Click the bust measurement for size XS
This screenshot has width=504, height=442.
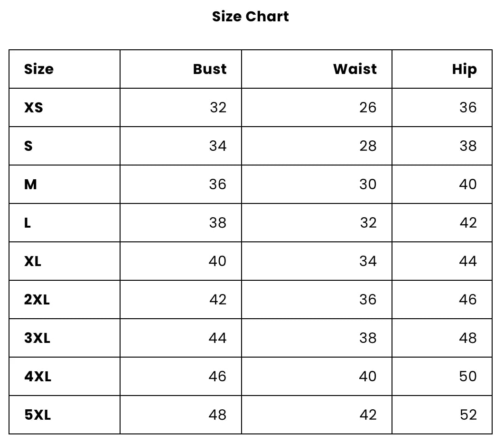click(218, 108)
